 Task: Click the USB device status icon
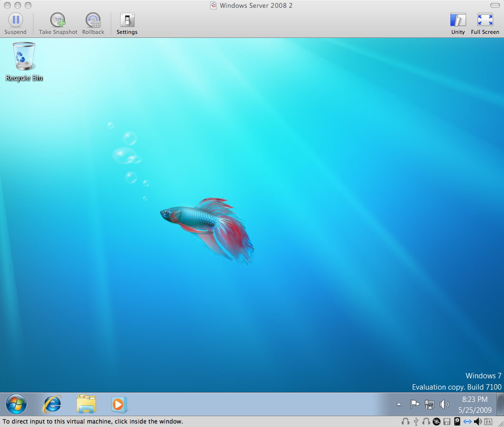416,422
